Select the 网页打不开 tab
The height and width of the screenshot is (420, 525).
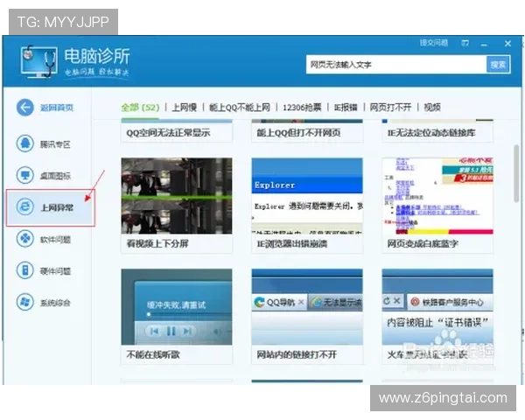coord(390,107)
